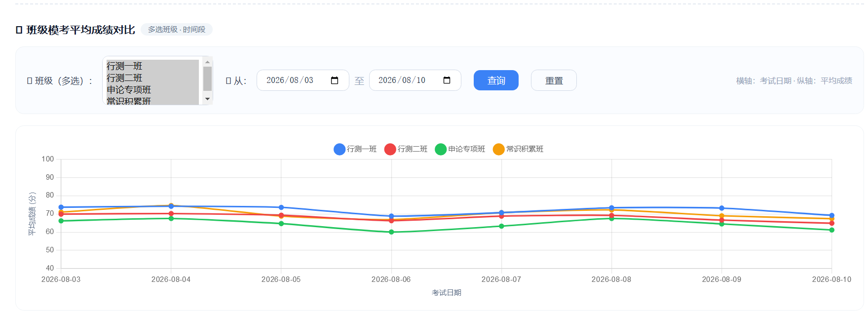
Task: Click the green 申论专项班 data point on 2026-08-07
Action: (x=501, y=226)
